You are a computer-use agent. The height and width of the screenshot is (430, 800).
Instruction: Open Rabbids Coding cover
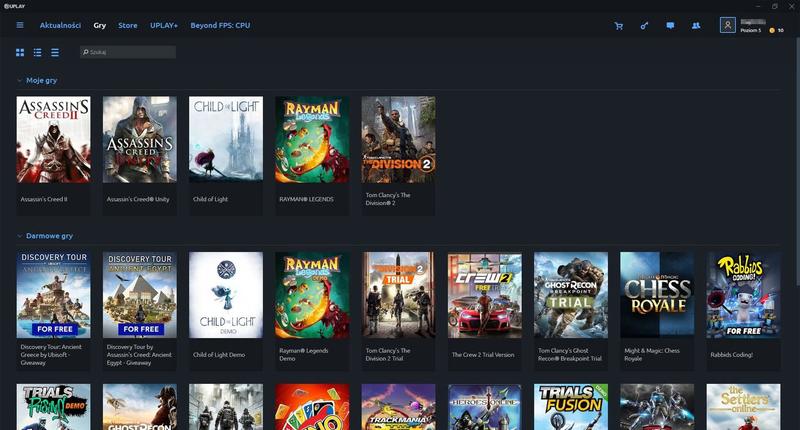click(743, 295)
